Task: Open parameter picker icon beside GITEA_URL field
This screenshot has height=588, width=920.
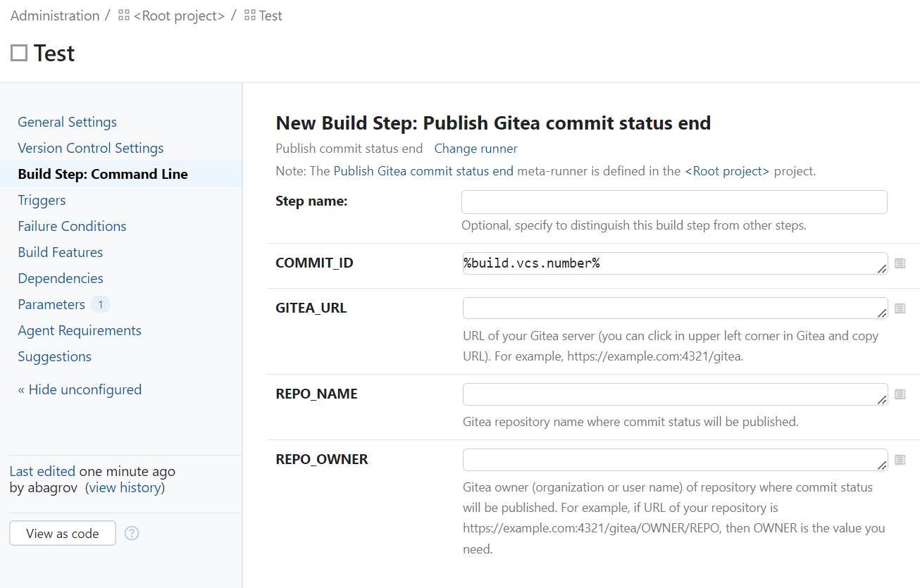Action: coord(900,308)
